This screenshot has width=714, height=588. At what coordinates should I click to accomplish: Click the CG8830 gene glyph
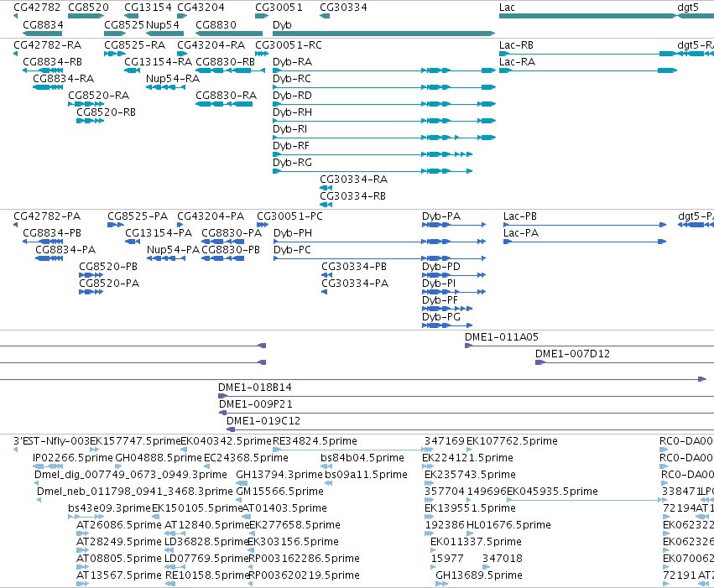[x=229, y=34]
